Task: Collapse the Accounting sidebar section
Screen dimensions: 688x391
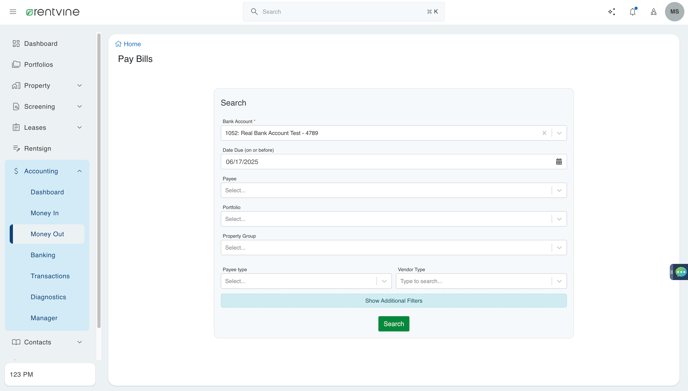Action: coord(47,171)
